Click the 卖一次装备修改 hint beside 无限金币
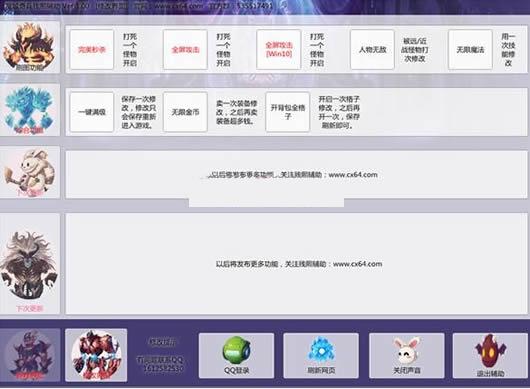This screenshot has width=530, height=389. point(237,112)
